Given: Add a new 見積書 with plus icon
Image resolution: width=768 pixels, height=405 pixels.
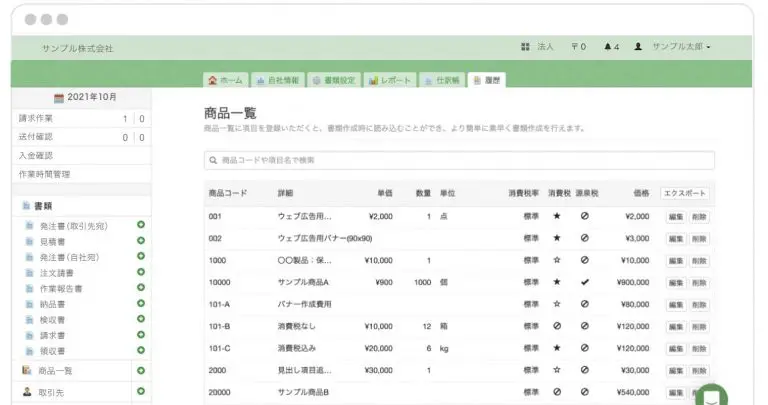Looking at the screenshot, I should click(x=141, y=240).
